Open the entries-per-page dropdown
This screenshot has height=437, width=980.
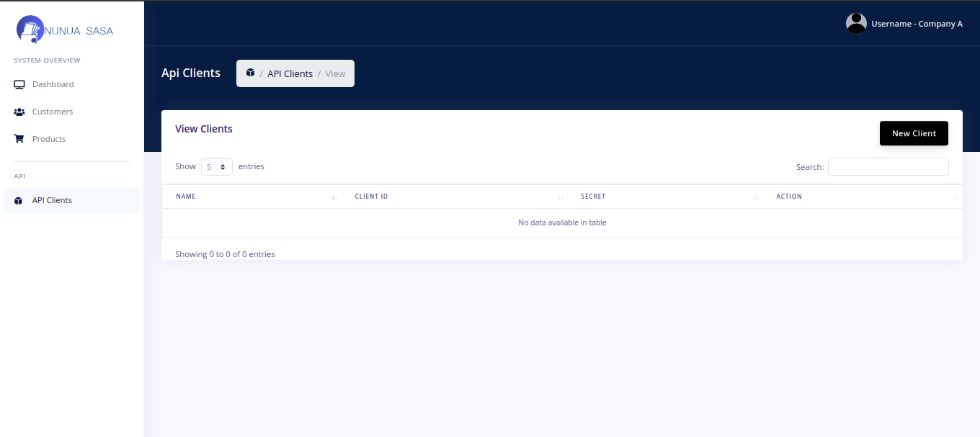tap(216, 166)
